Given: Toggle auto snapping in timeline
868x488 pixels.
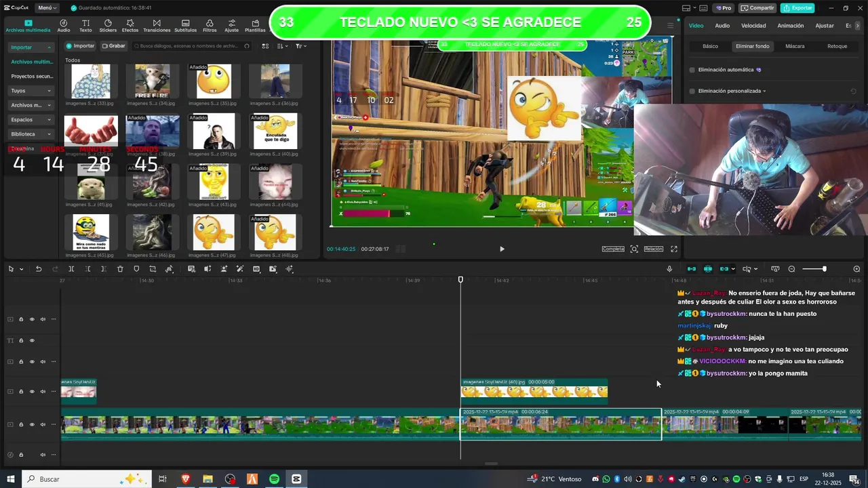Looking at the screenshot, I should (708, 269).
